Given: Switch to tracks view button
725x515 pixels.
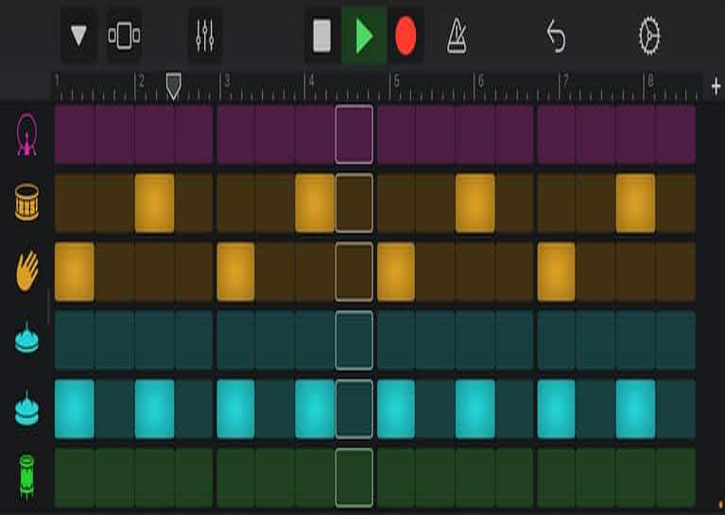Looking at the screenshot, I should point(124,36).
